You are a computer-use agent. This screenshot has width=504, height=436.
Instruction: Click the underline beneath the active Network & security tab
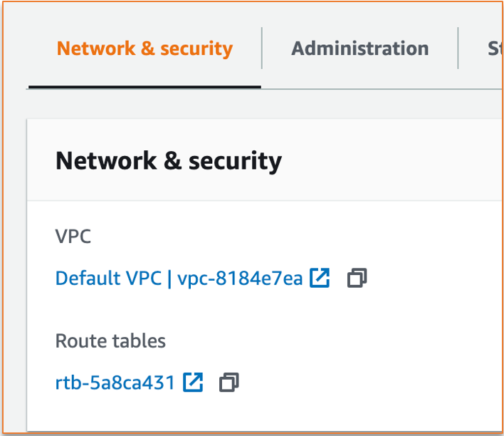pos(145,87)
